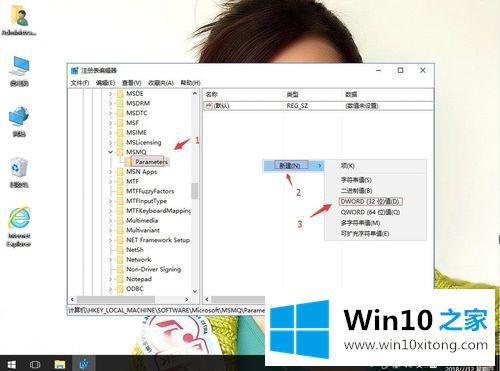This screenshot has width=500, height=371.
Task: Expand the MSDE tree node
Action: [x=110, y=94]
